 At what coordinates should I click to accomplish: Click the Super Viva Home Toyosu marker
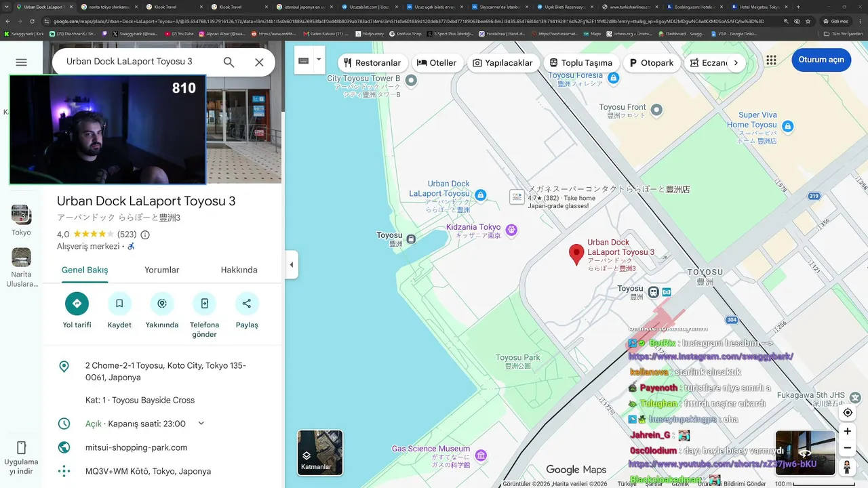click(x=788, y=126)
